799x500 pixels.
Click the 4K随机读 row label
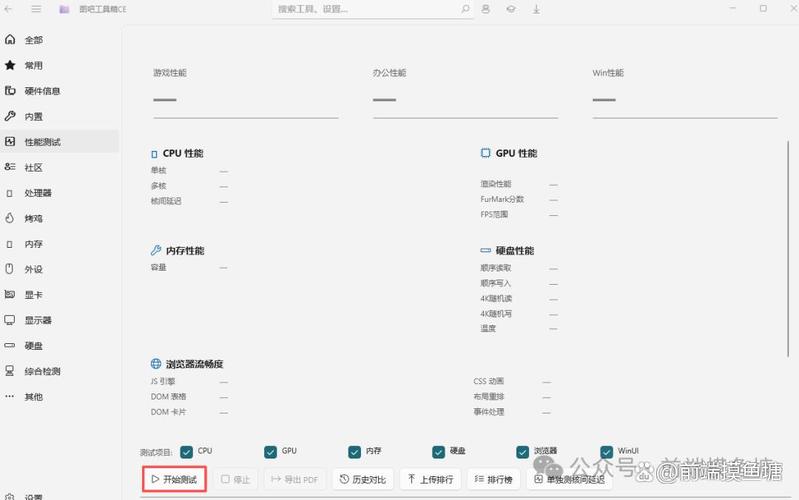(x=496, y=299)
